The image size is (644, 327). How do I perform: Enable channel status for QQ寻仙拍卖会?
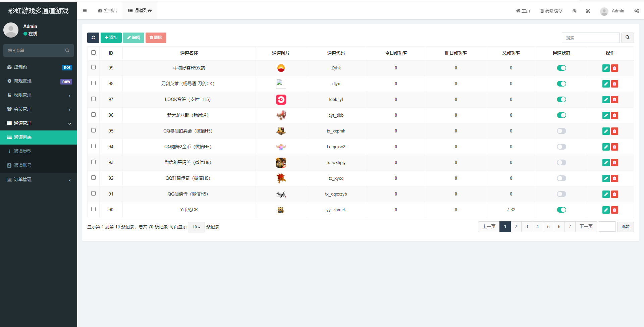[561, 131]
